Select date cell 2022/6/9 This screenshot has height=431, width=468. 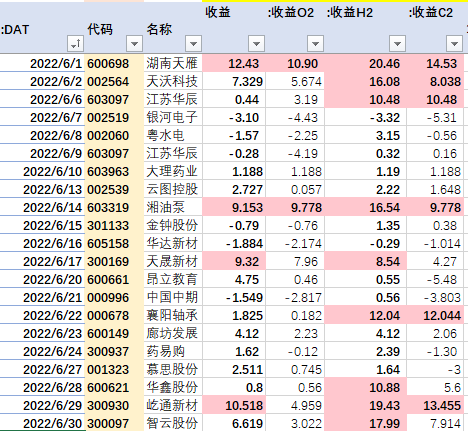tap(42, 153)
